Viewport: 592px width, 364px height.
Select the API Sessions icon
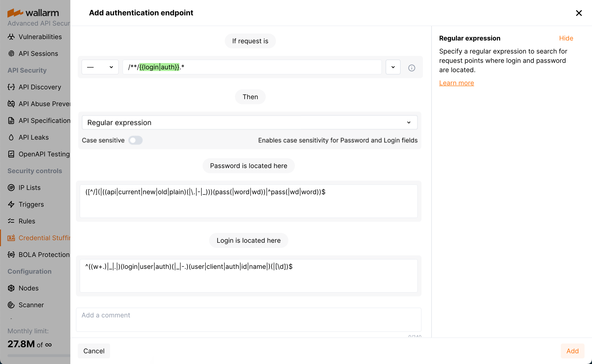(x=11, y=54)
